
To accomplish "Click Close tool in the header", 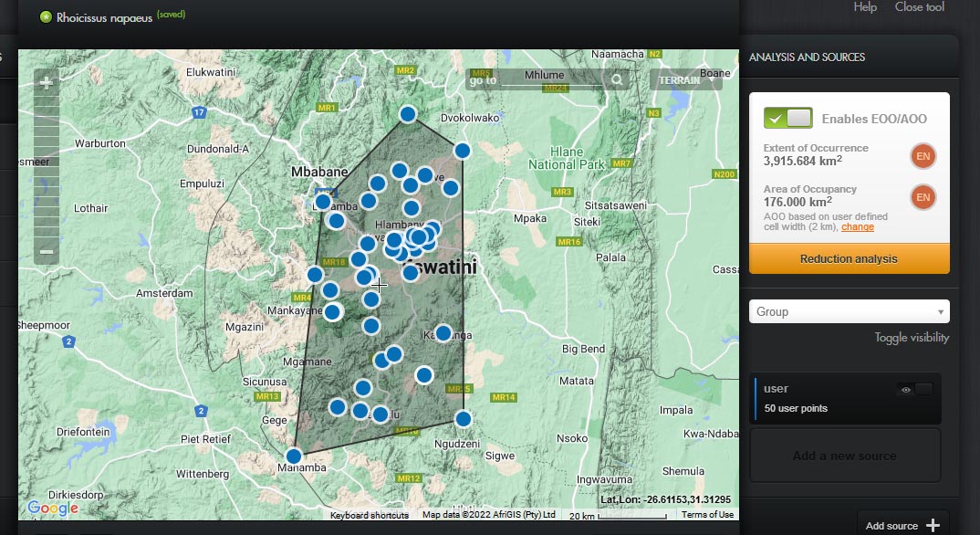I will 919,7.
